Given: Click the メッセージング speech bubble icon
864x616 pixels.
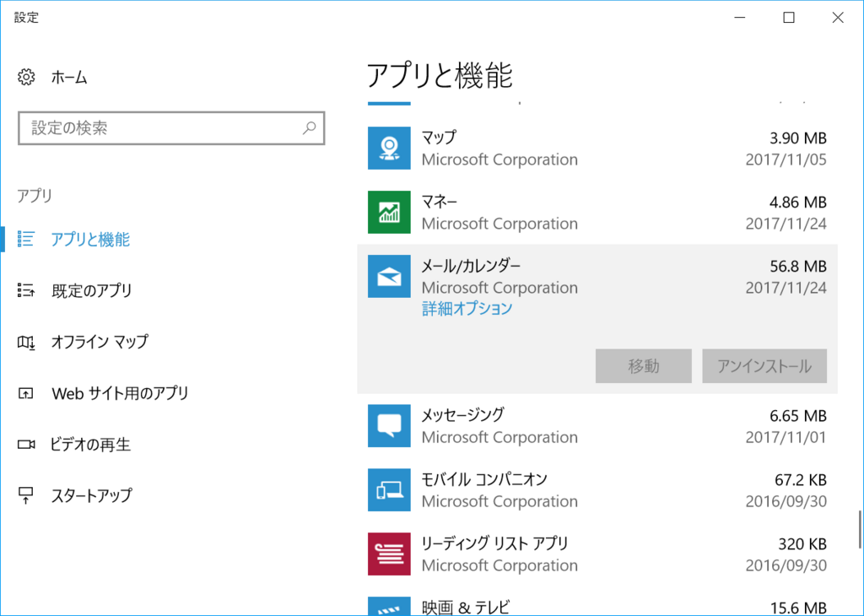Looking at the screenshot, I should click(x=389, y=426).
